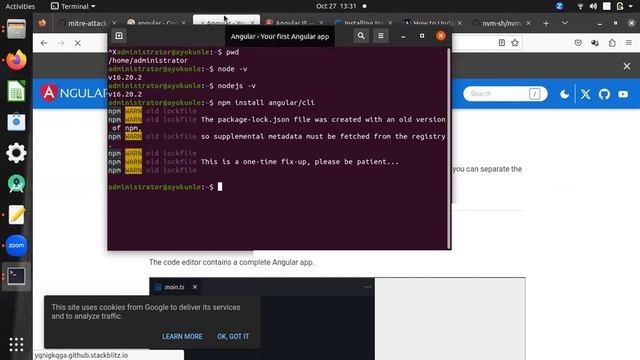Close nvm-sh/nvm browser tab
The width and height of the screenshot is (640, 360).
point(528,23)
